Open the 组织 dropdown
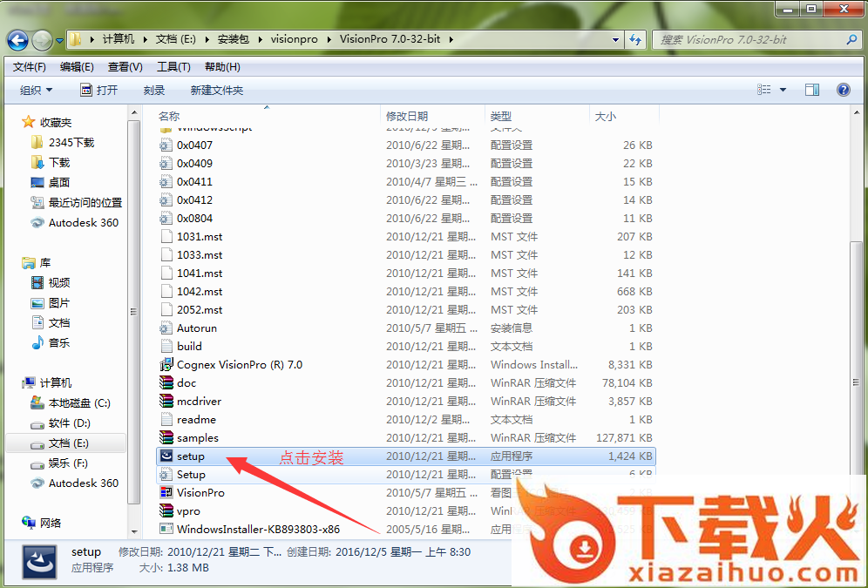Image resolution: width=868 pixels, height=588 pixels. click(x=36, y=91)
